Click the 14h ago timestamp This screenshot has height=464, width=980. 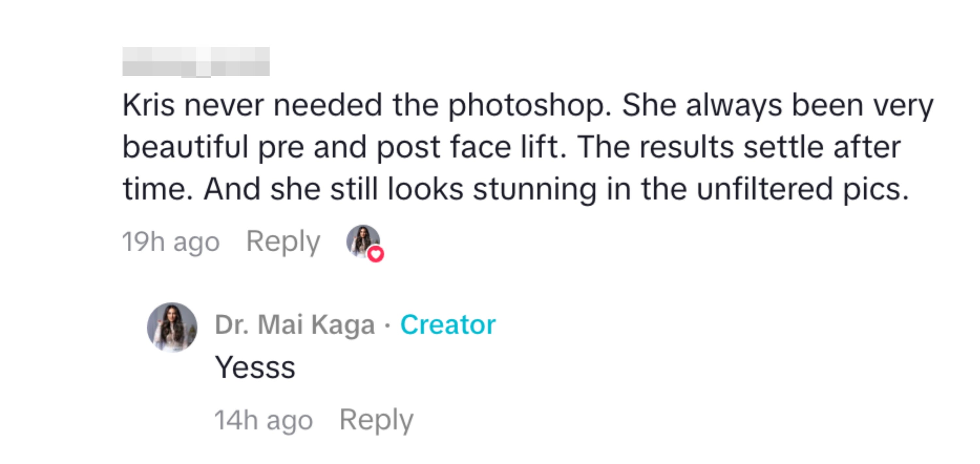click(x=263, y=420)
